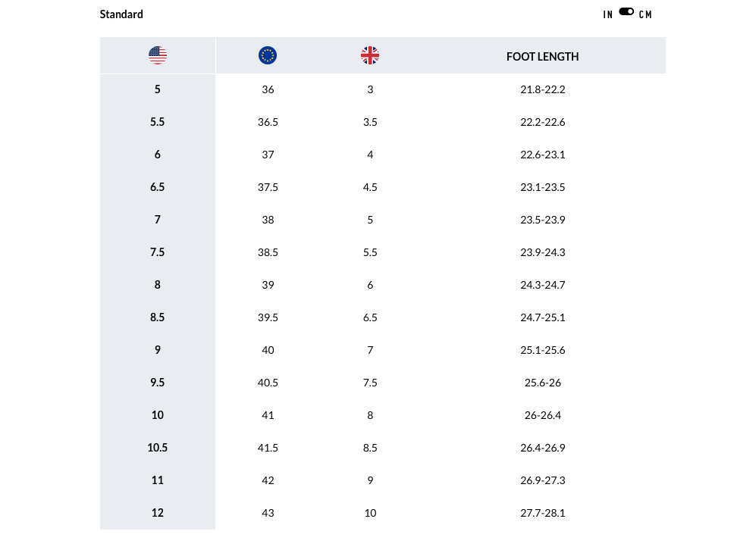Click foot length 21.8-22.2 cell
Image resolution: width=756 pixels, height=547 pixels.
(x=542, y=89)
